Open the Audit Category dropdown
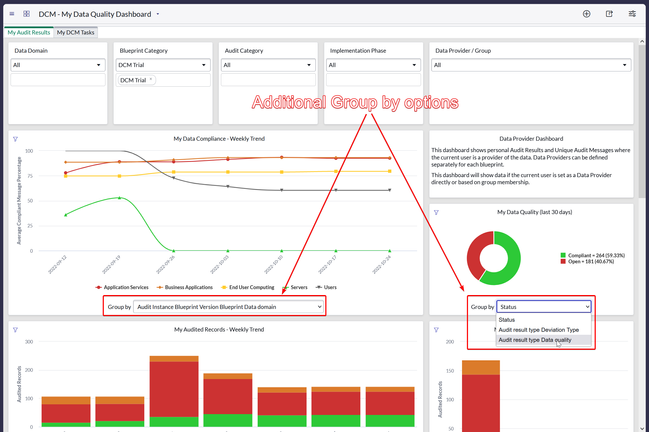649x432 pixels. coord(268,65)
